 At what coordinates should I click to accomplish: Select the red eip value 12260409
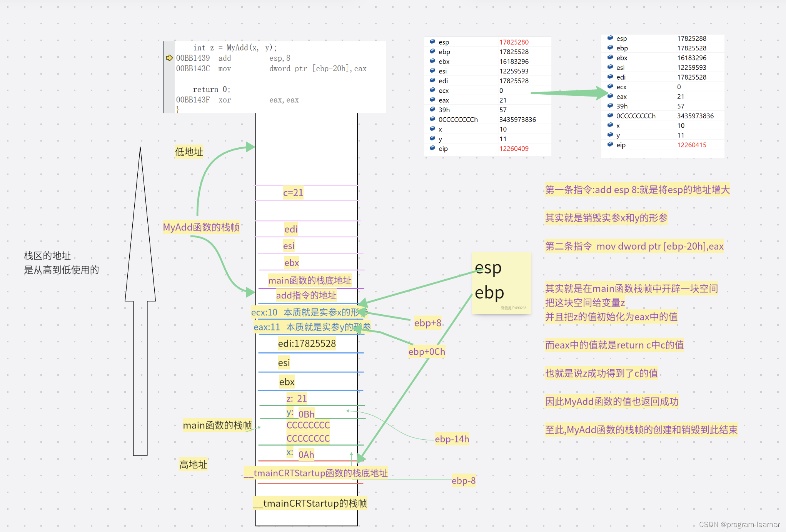tap(514, 148)
